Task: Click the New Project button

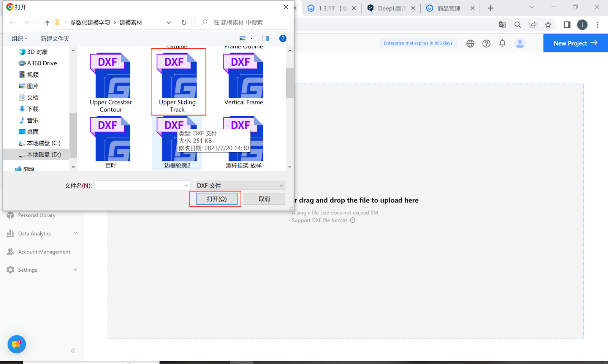Action: 575,43
